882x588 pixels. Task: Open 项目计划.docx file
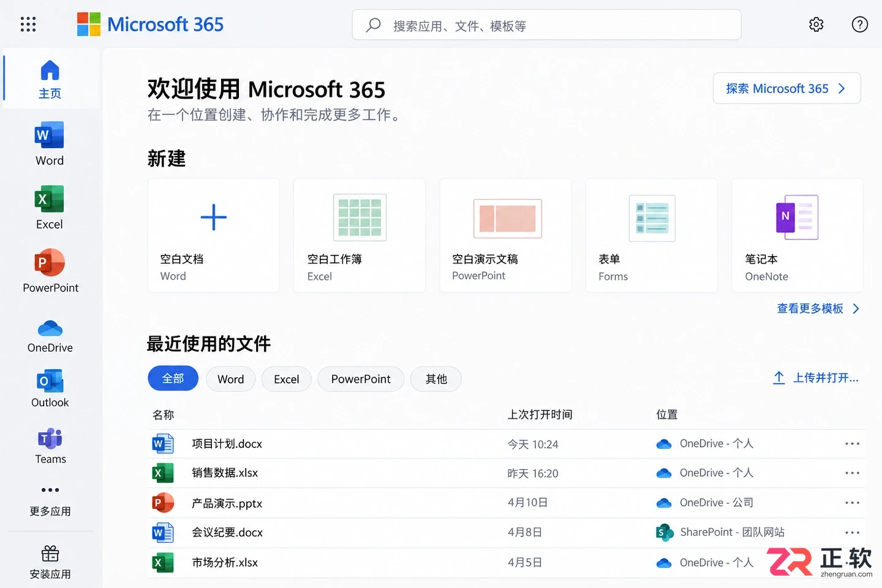(x=227, y=443)
